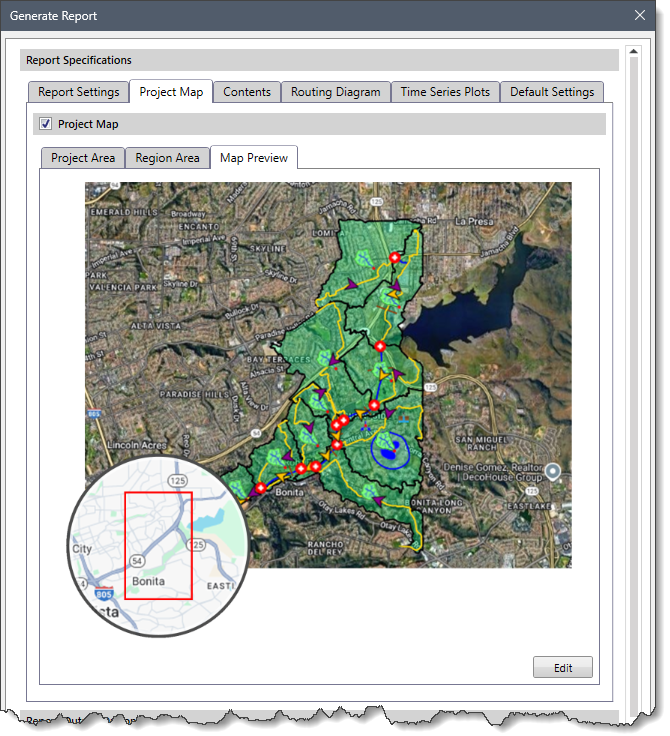Close the Generate Report dialog
This screenshot has height=736, width=670.
(640, 15)
